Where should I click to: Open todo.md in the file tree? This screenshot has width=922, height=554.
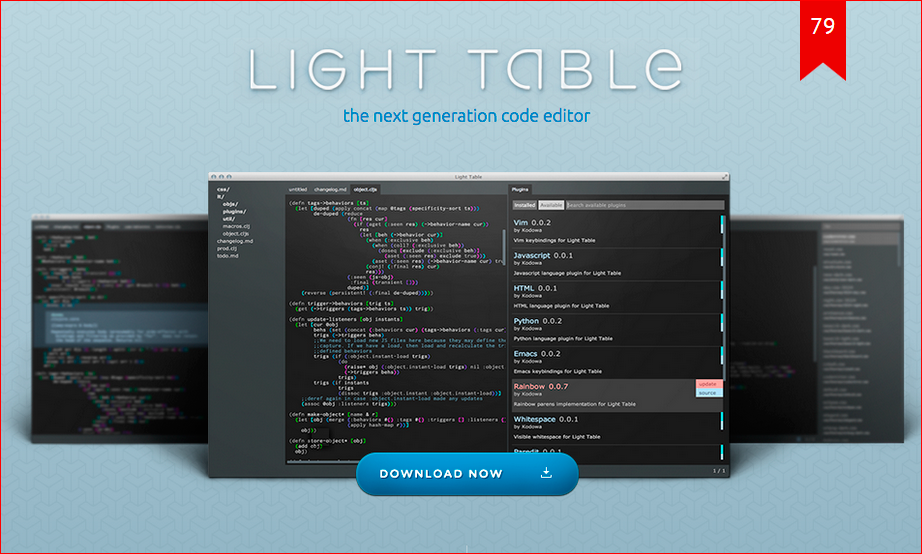228,256
